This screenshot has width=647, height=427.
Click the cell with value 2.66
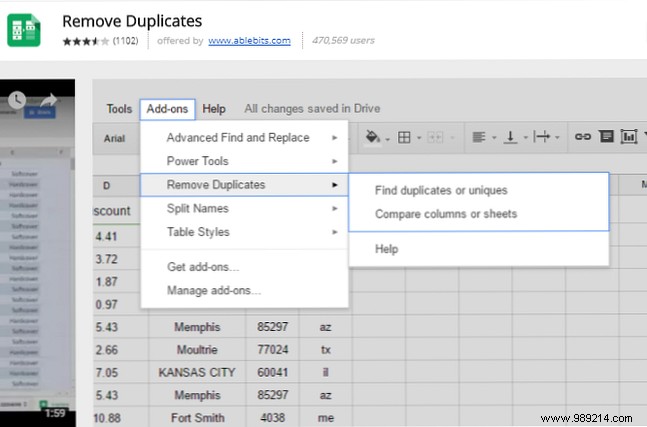click(x=120, y=350)
